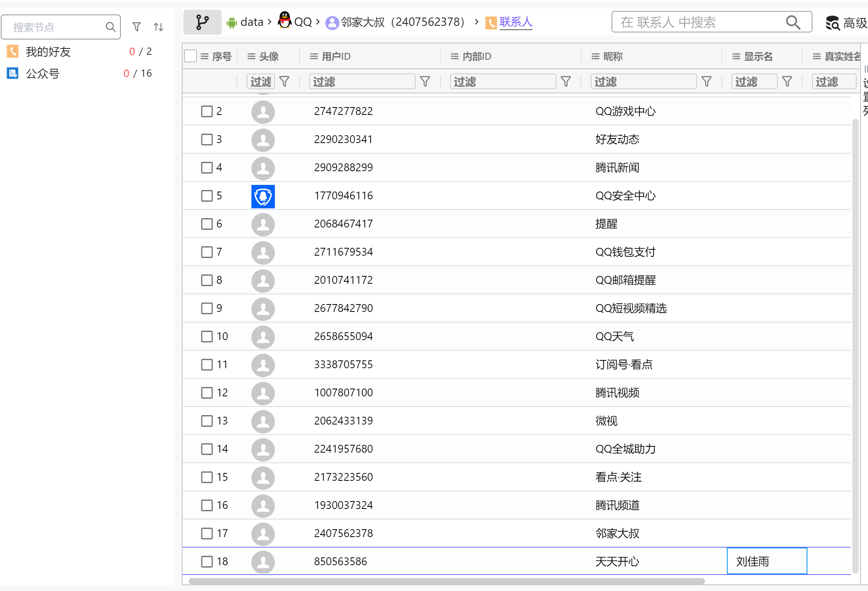Viewport: 868px width, 591px height.
Task: Check the row 18 checkbox
Action: pos(206,561)
